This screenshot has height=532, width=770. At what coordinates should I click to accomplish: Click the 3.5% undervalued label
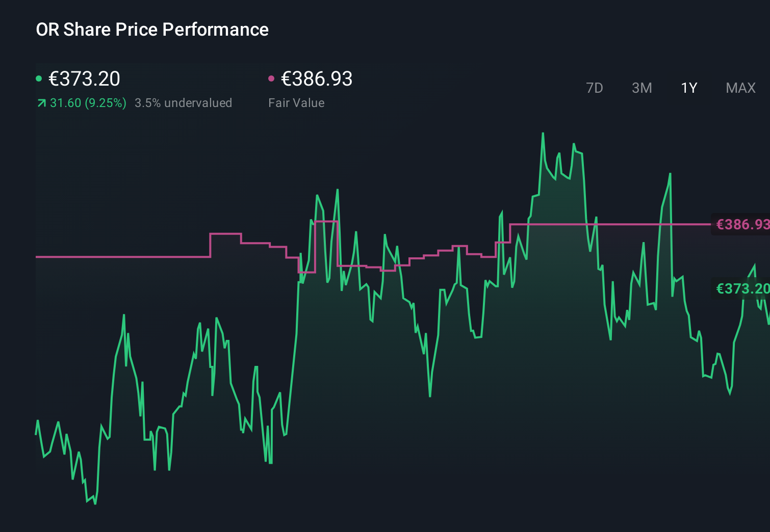click(184, 102)
